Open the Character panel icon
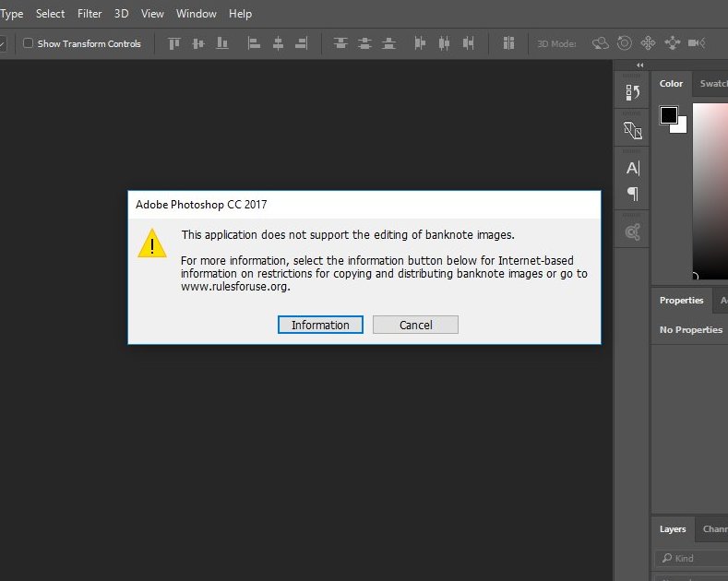 coord(632,168)
